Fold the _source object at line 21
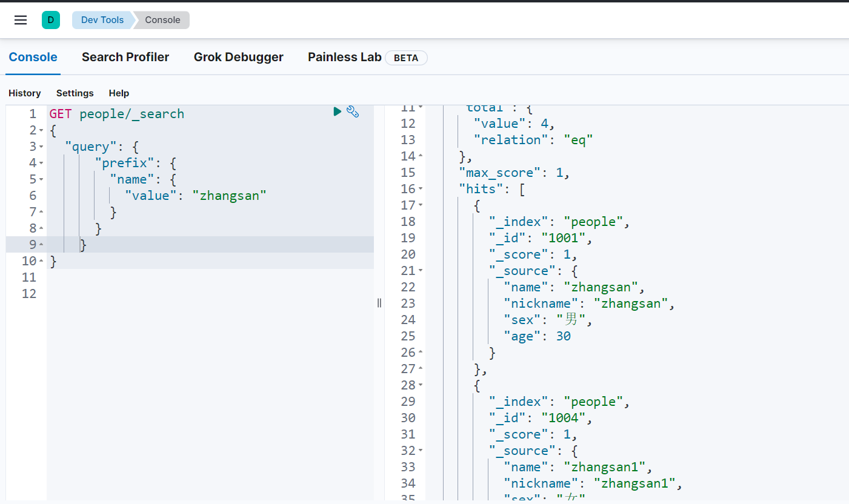This screenshot has width=849, height=504. click(x=421, y=271)
